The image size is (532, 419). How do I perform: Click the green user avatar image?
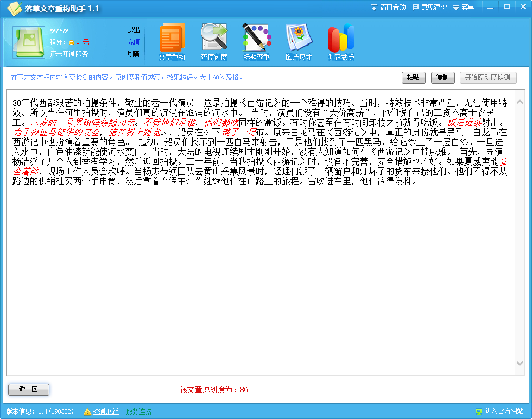[28, 42]
